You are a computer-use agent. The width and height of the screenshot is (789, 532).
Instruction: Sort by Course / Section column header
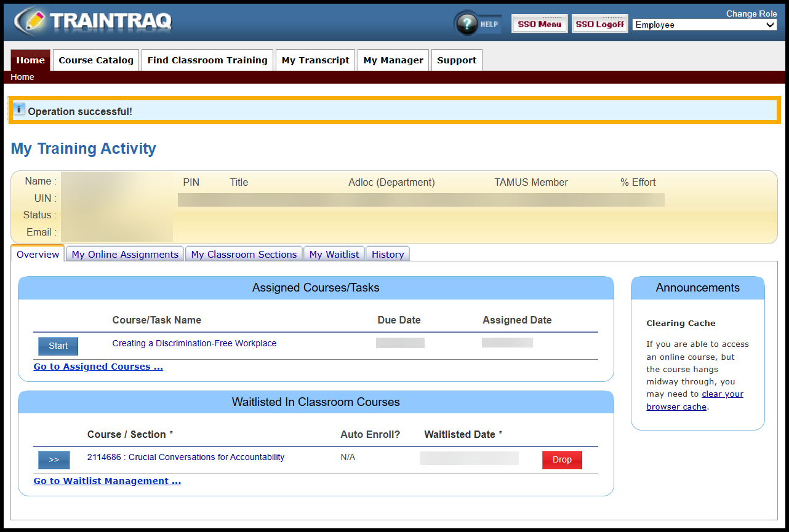tap(127, 434)
